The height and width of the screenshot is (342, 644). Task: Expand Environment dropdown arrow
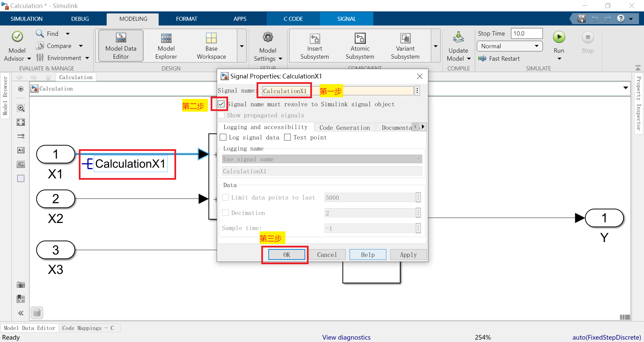coord(87,58)
